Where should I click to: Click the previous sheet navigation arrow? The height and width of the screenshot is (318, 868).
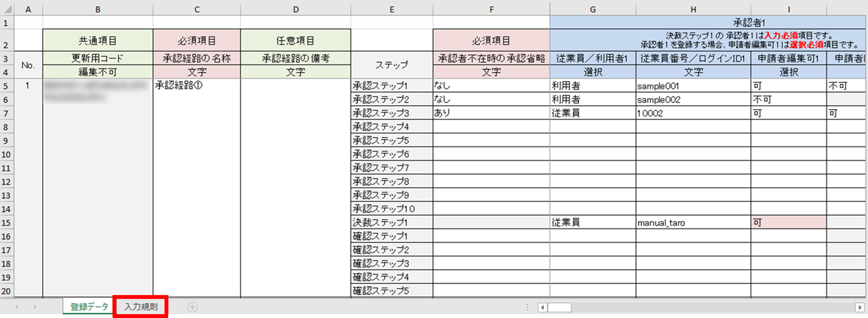click(x=16, y=307)
